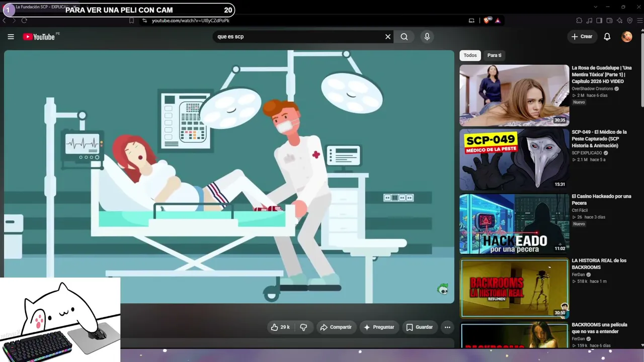The width and height of the screenshot is (644, 362).
Task: Open 'BACKROOMS una película que no vas a entender'
Action: click(599, 328)
